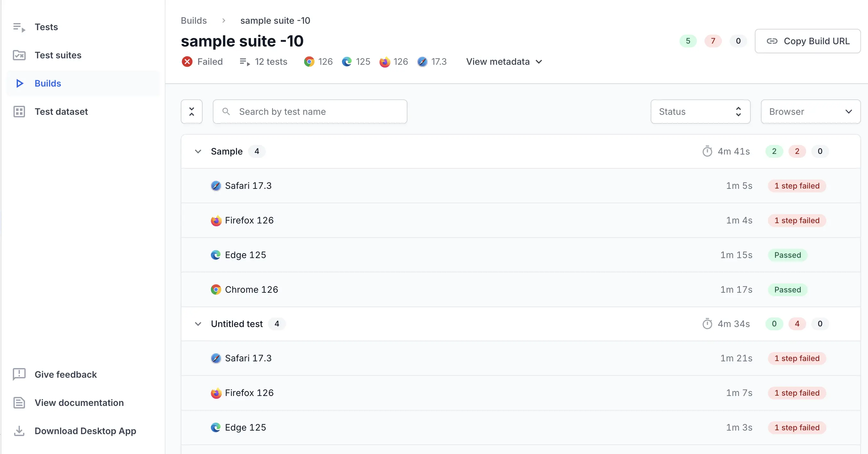This screenshot has height=454, width=868.
Task: Open the Status filter dropdown
Action: [x=700, y=112]
